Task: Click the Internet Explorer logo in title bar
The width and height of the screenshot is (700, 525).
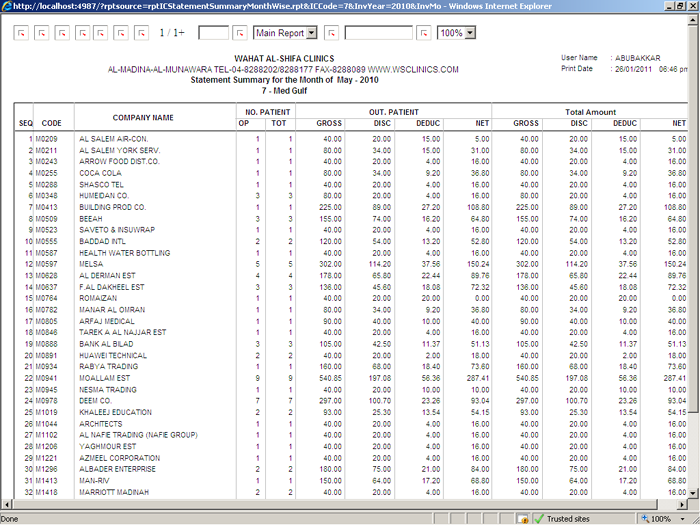Action: 6,6
